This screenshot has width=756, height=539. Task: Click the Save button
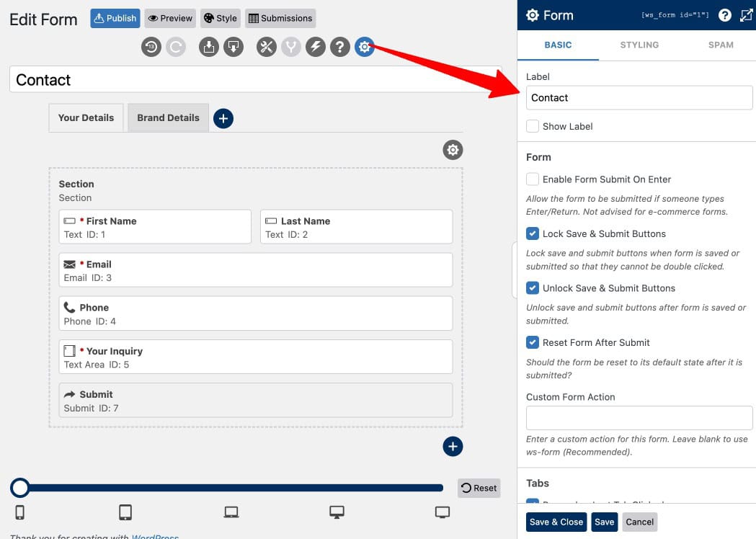(x=604, y=522)
